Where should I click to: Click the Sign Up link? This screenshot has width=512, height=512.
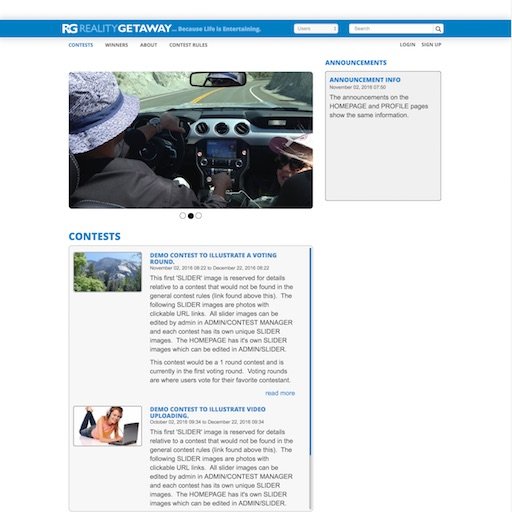click(431, 45)
